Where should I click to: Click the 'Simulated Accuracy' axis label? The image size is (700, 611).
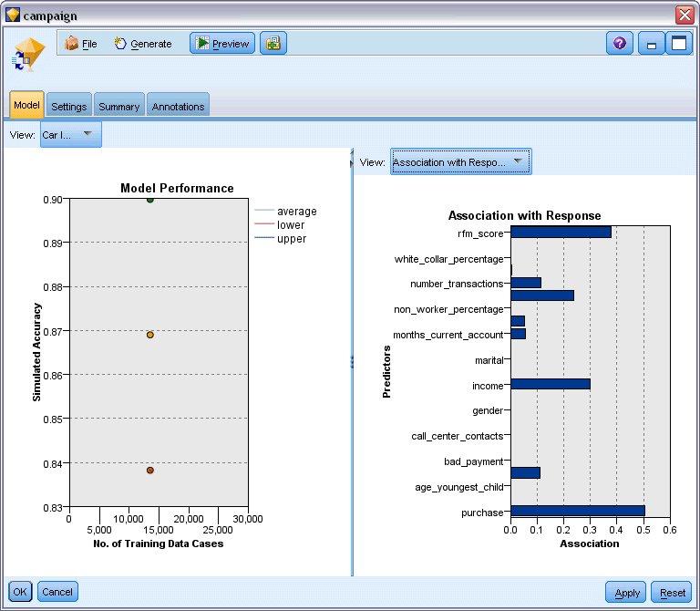(x=36, y=352)
